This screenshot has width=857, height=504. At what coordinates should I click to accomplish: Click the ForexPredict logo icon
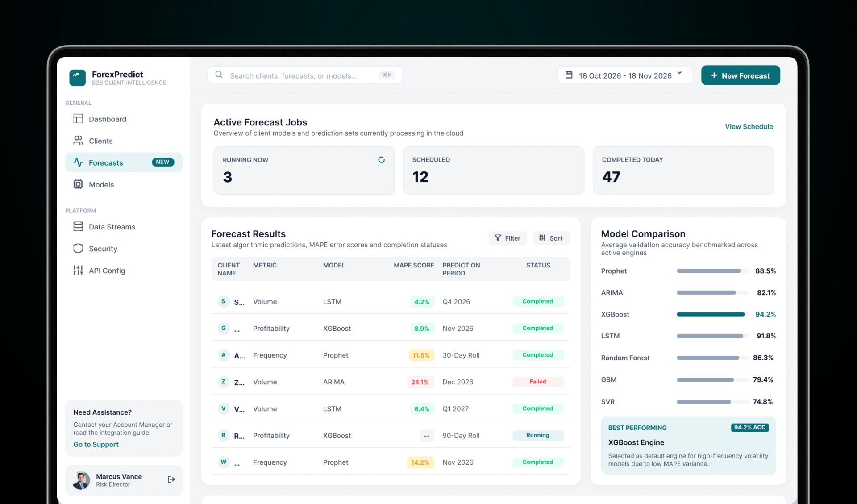[78, 78]
